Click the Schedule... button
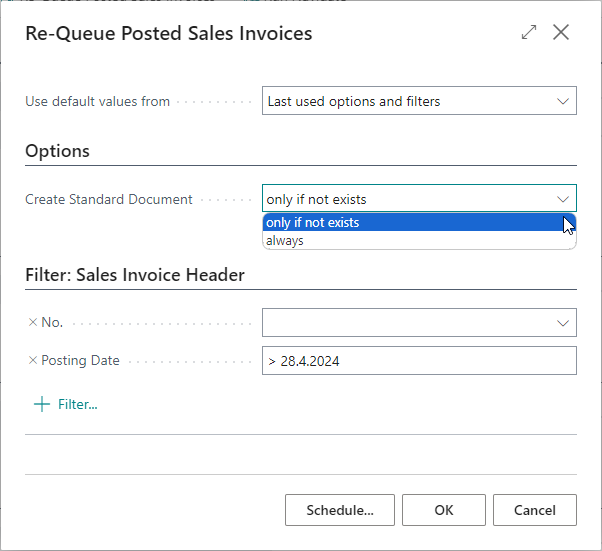The width and height of the screenshot is (602, 551). coord(340,510)
